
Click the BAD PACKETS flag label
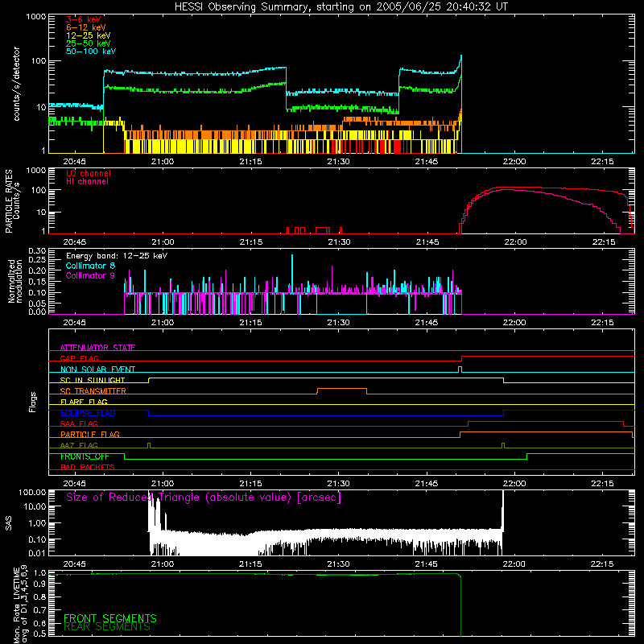[x=88, y=467]
